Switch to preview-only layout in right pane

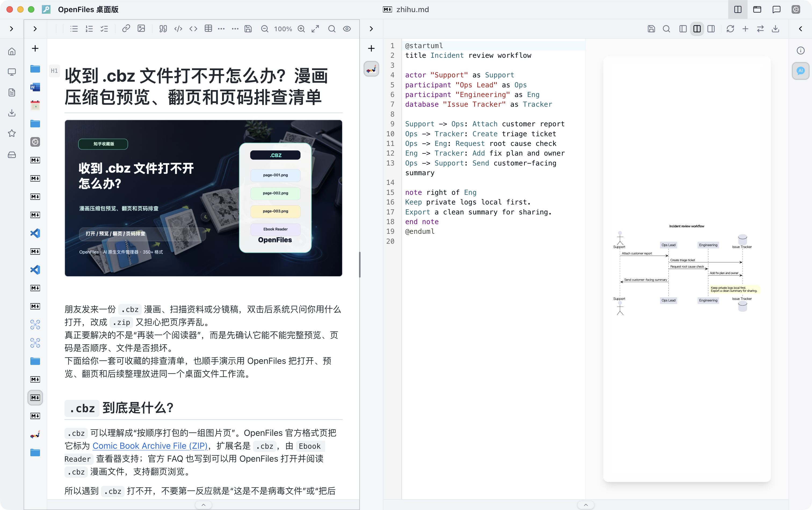click(711, 29)
